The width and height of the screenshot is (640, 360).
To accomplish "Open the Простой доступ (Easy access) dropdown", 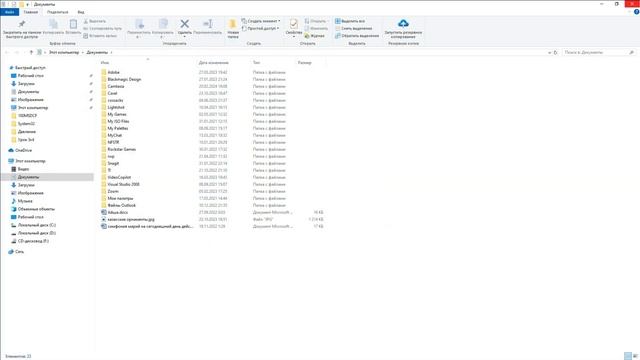I will [260, 29].
